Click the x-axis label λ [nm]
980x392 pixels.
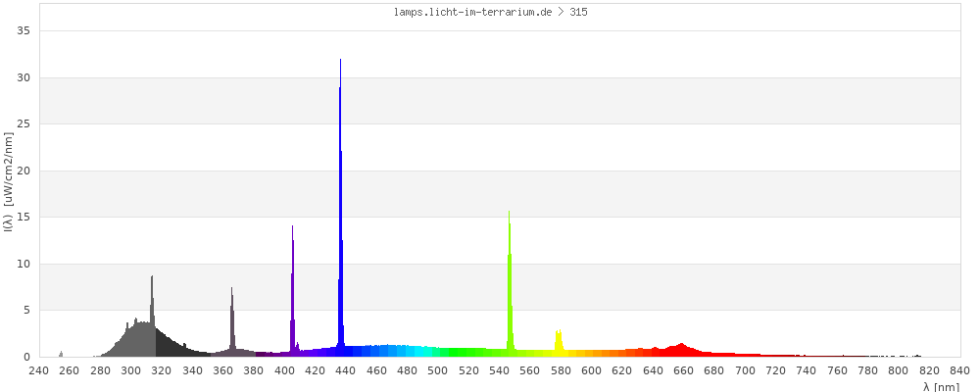point(941,387)
